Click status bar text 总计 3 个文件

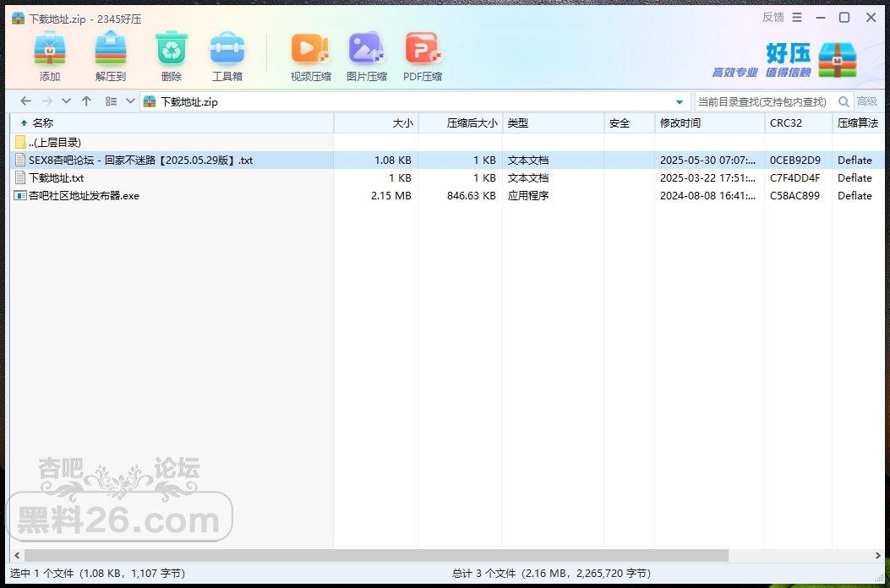pyautogui.click(x=551, y=574)
